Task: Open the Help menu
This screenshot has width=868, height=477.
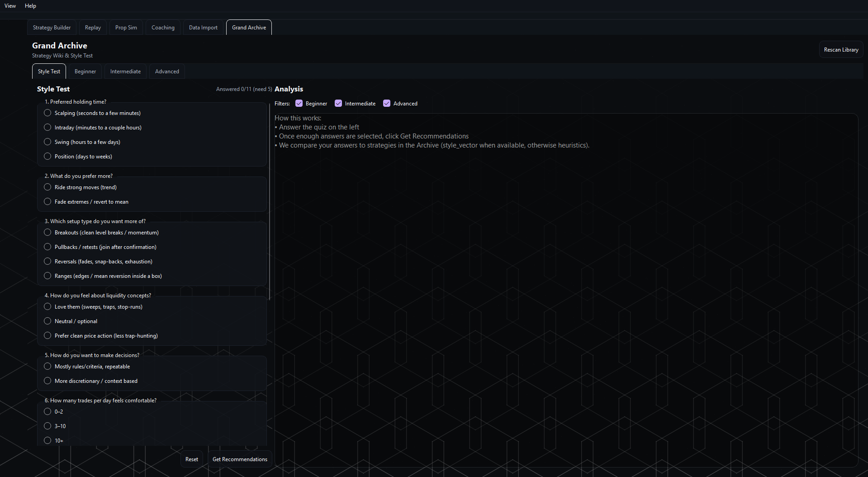Action: pyautogui.click(x=30, y=6)
